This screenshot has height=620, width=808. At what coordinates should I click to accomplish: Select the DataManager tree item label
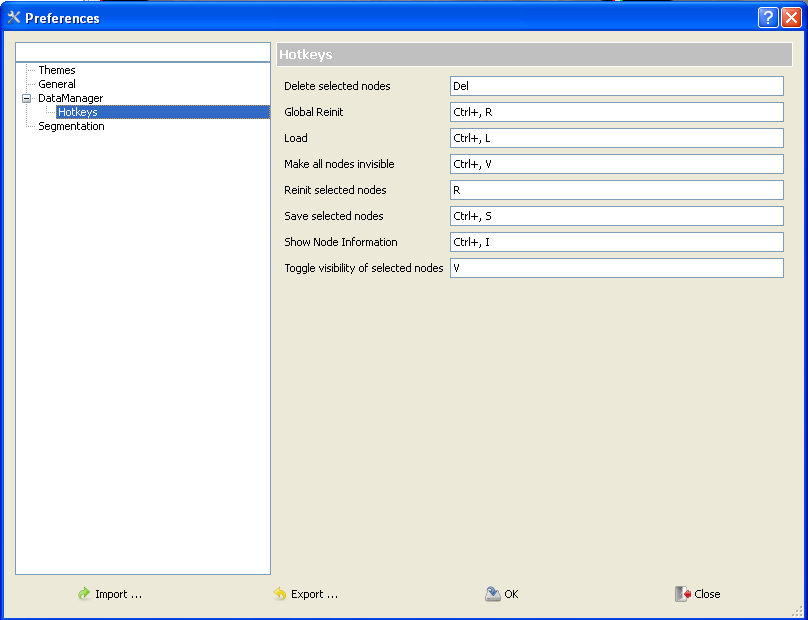70,98
